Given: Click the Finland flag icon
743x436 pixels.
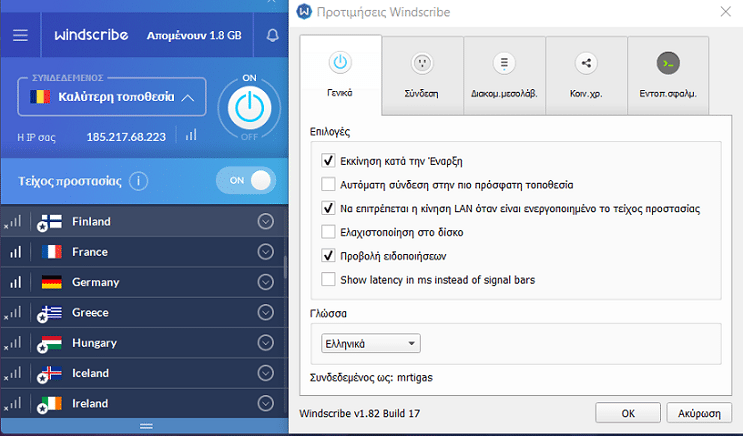Looking at the screenshot, I should (x=50, y=222).
